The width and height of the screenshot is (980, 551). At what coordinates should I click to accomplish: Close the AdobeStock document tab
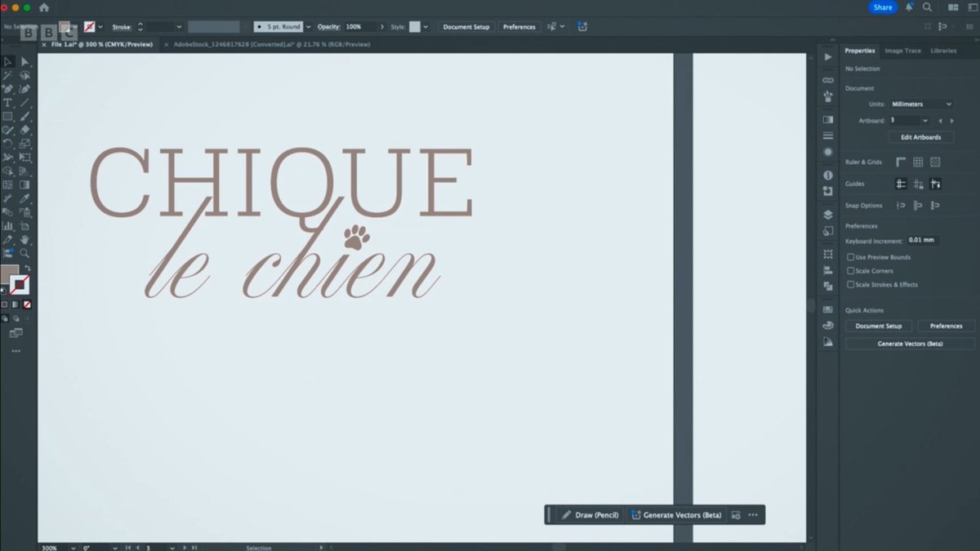167,44
